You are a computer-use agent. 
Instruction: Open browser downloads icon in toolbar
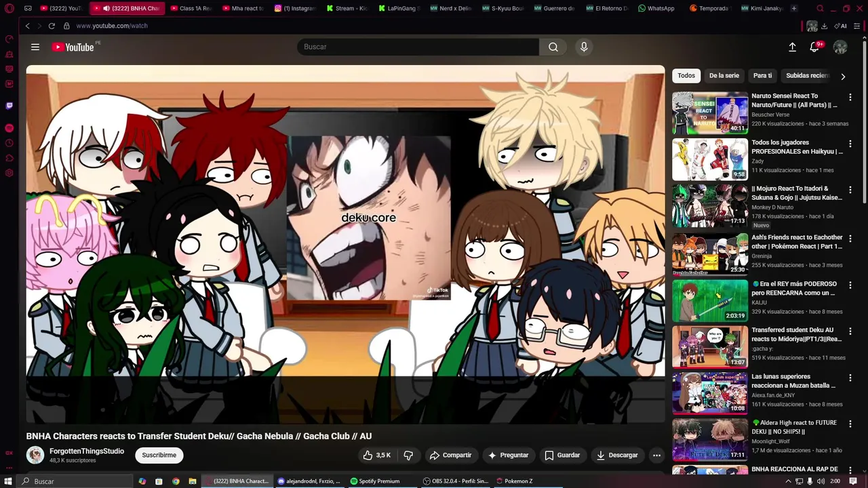pos(824,26)
